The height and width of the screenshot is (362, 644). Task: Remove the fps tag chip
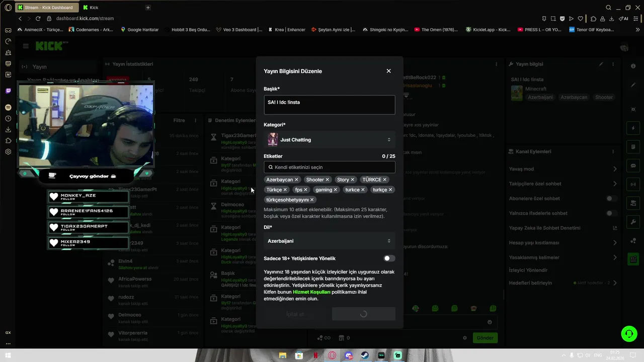pos(305,190)
